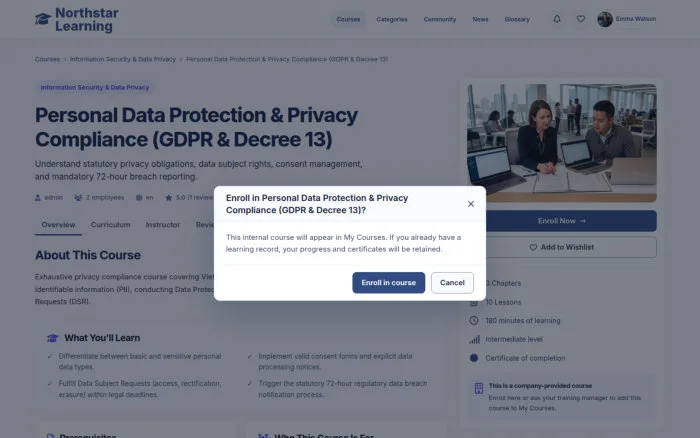Open Emma Watson's profile avatar
Image resolution: width=700 pixels, height=438 pixels.
[x=605, y=19]
